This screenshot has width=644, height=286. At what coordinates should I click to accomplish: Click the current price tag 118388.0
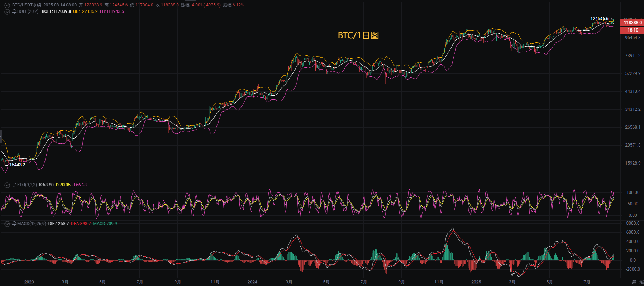pyautogui.click(x=633, y=23)
